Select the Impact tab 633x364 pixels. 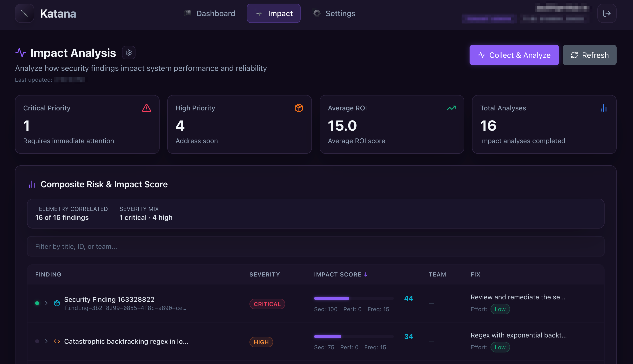pos(274,13)
